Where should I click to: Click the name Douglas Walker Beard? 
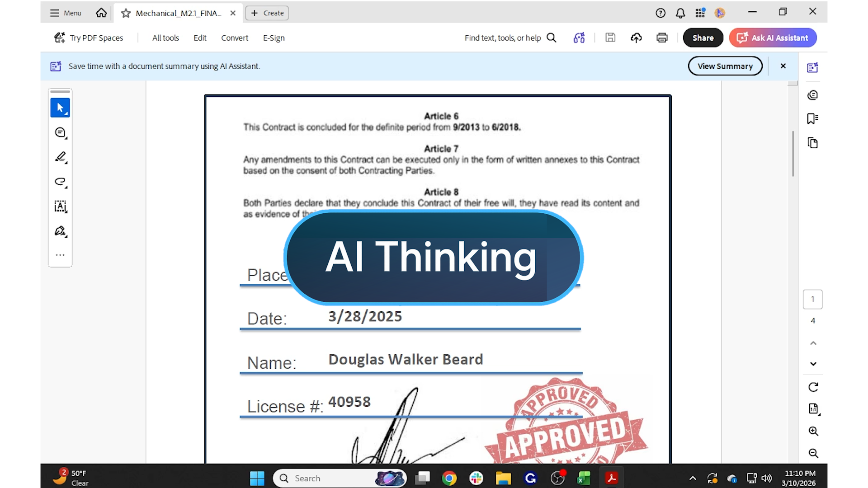406,359
